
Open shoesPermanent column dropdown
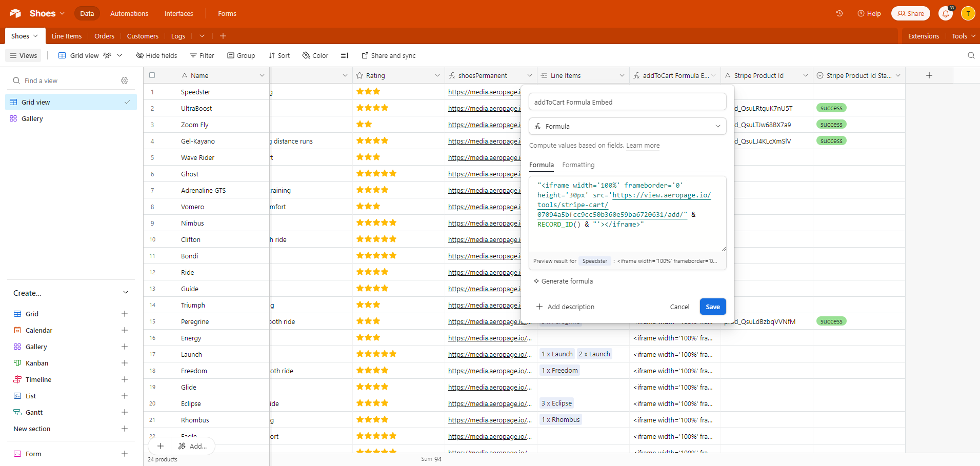(x=530, y=75)
